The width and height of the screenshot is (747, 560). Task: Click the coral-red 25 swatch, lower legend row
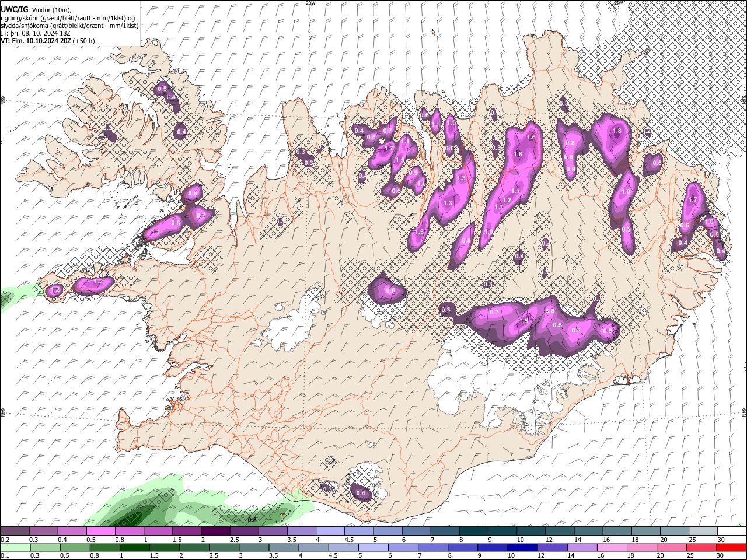coord(701,548)
